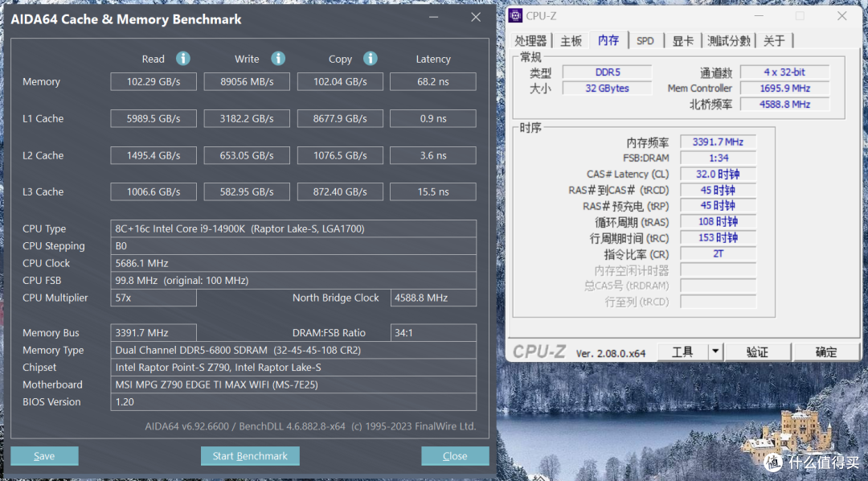Click the Chipset field Intel Raptor Point-S Z790
Viewport: 868px width, 481px height.
[293, 367]
